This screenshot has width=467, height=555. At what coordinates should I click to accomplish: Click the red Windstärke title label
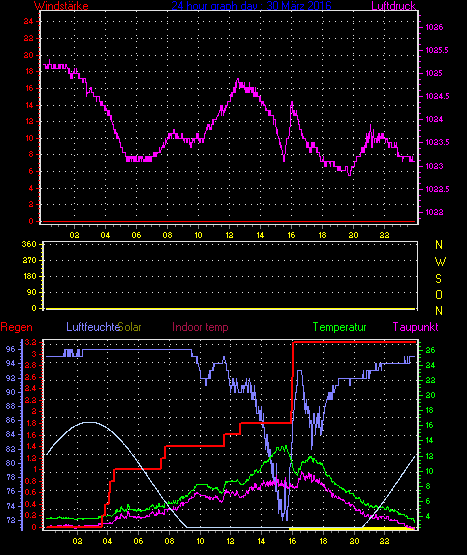click(x=61, y=6)
